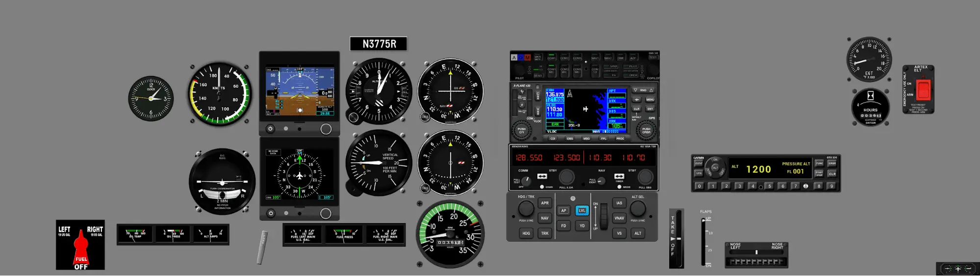Viewport: 980px width, 276px height.
Task: Toggle audio panel COM2 receive button
Action: tap(564, 57)
